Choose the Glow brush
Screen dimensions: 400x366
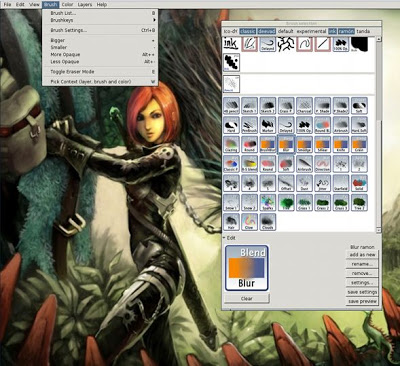tap(249, 222)
